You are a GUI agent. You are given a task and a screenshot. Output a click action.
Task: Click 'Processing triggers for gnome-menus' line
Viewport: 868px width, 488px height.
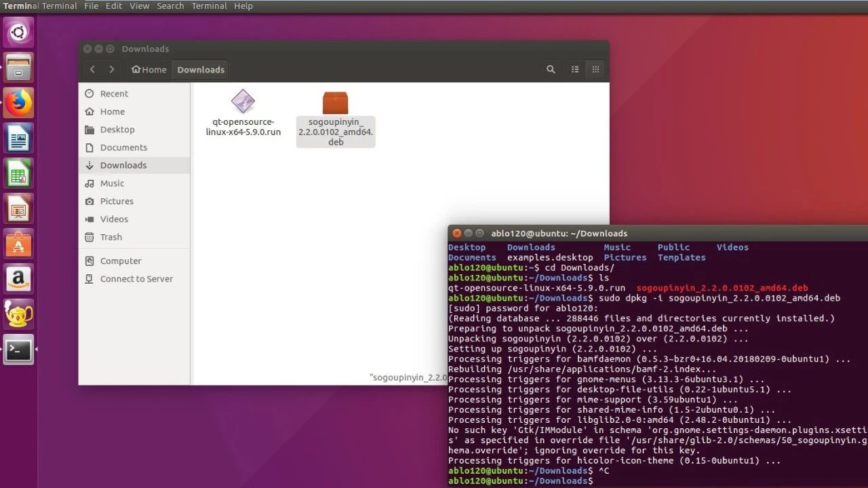point(606,379)
